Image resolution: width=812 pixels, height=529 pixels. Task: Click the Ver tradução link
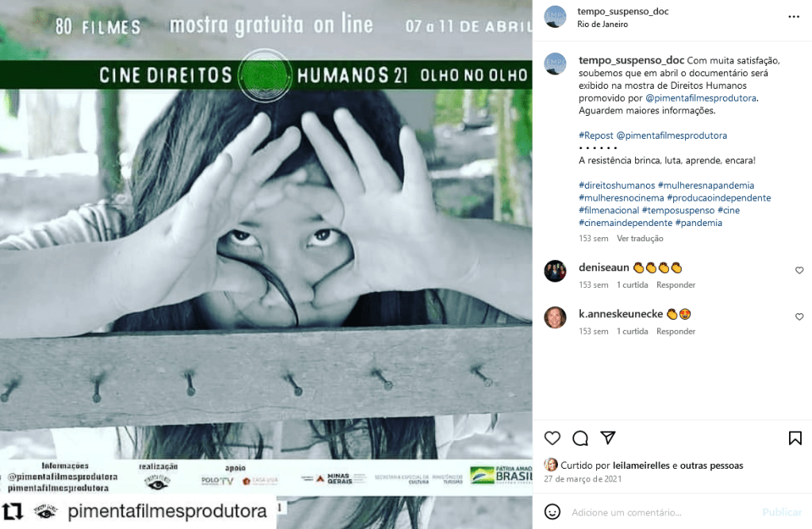(640, 239)
